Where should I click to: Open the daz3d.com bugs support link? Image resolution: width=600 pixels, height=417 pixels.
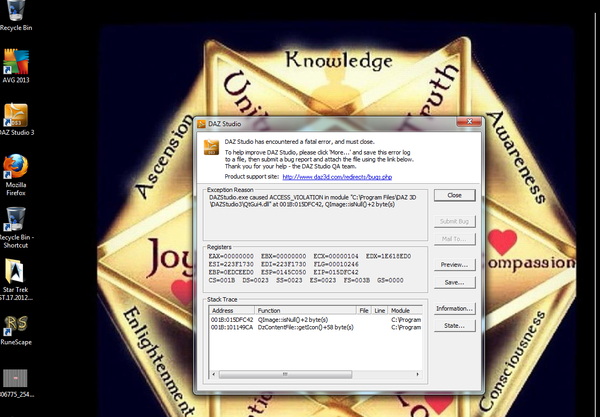click(x=337, y=177)
